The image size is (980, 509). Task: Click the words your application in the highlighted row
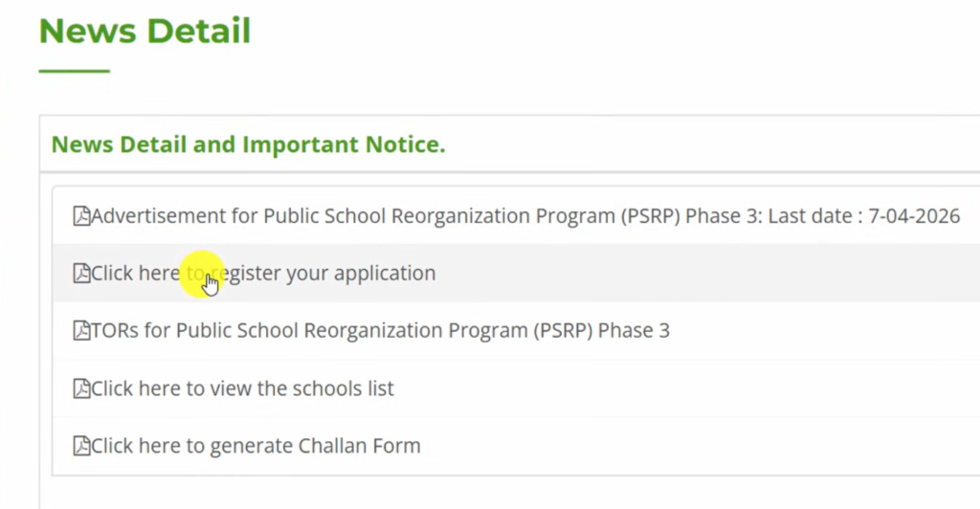pos(361,274)
